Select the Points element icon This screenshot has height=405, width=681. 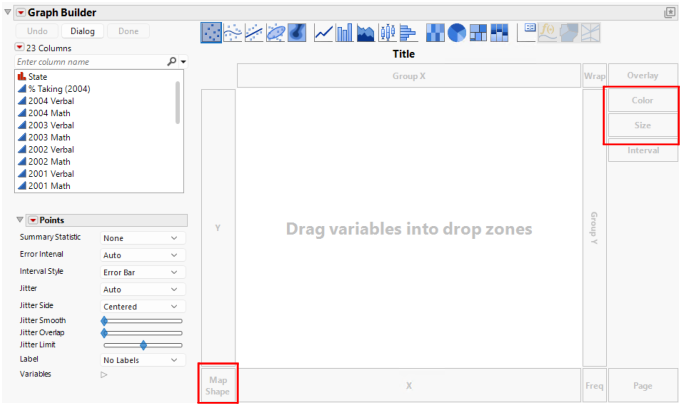(x=211, y=33)
